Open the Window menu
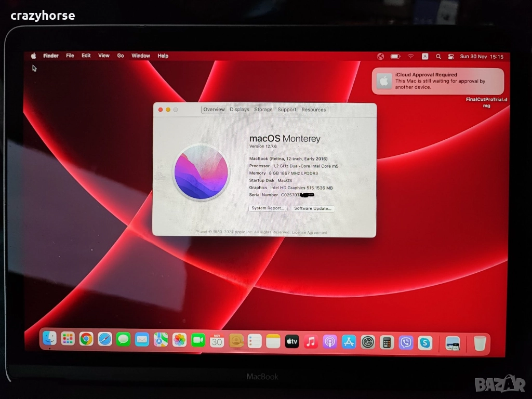 pos(141,56)
